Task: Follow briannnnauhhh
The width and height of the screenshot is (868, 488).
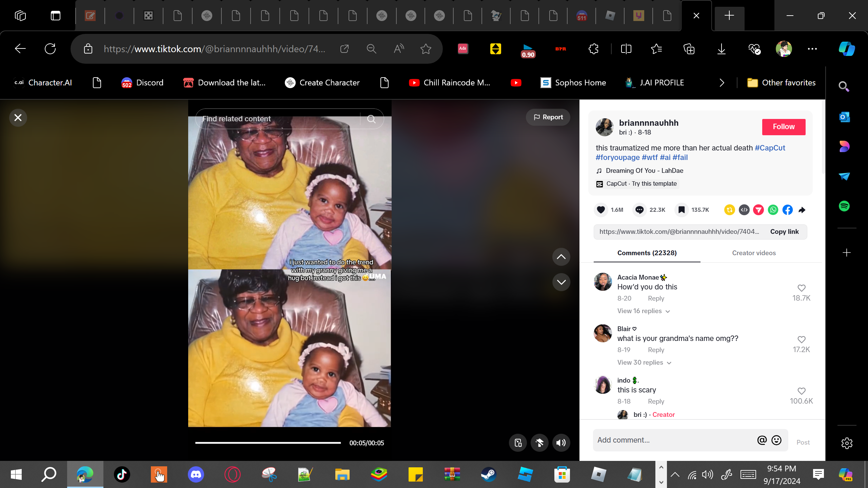Action: [784, 127]
